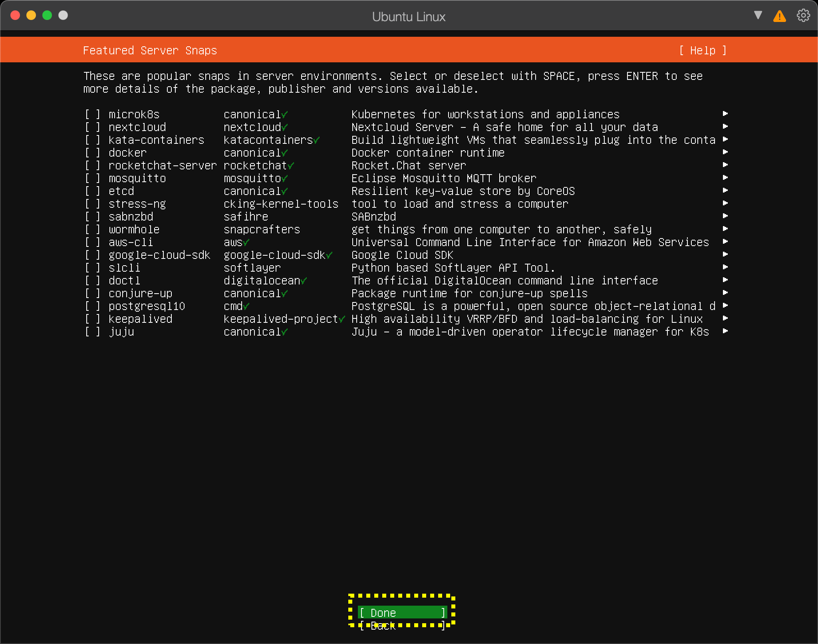
Task: Click 'Docker container runtime' description
Action: pyautogui.click(x=428, y=153)
